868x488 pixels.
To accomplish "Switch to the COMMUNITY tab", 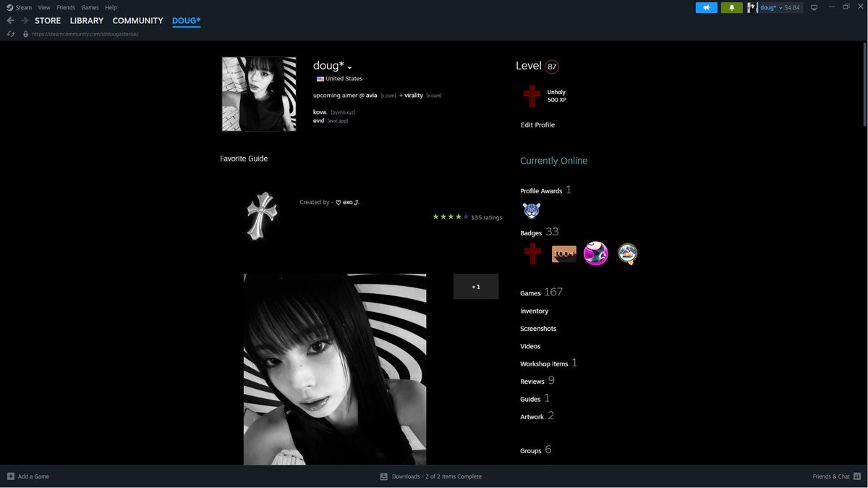I will click(x=138, y=21).
